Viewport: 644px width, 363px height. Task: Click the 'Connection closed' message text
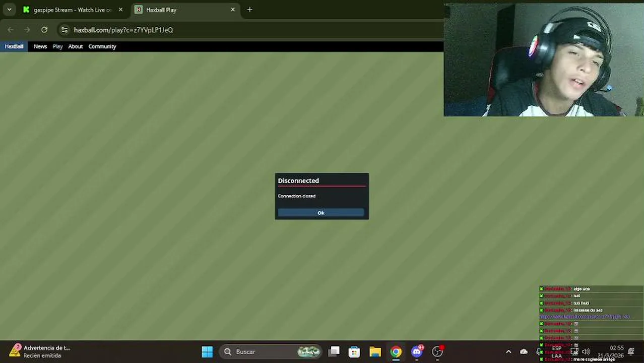tap(297, 196)
